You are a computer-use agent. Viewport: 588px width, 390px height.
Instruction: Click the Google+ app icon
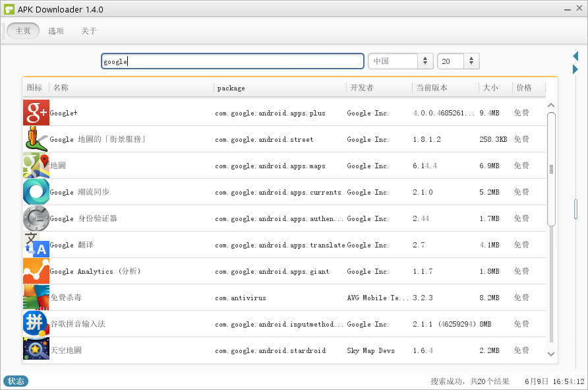click(36, 113)
